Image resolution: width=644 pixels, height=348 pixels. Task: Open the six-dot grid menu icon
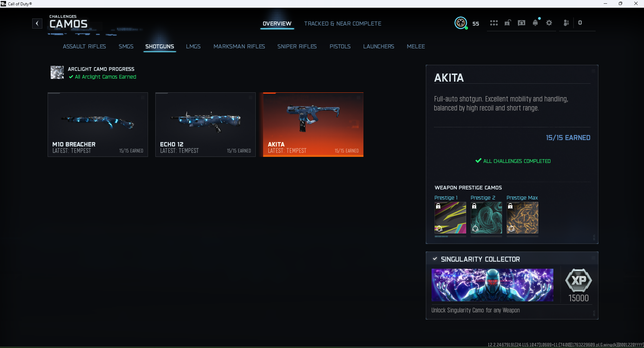pos(494,23)
